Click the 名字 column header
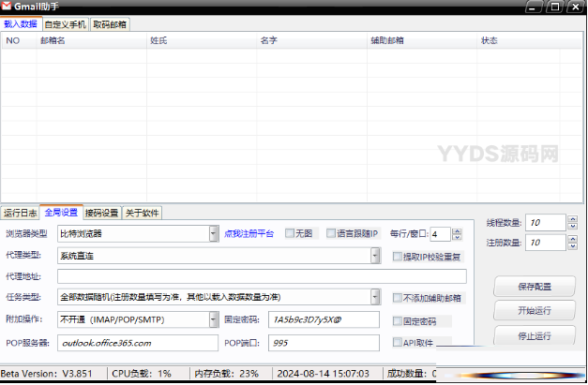The image size is (588, 385). [312, 40]
